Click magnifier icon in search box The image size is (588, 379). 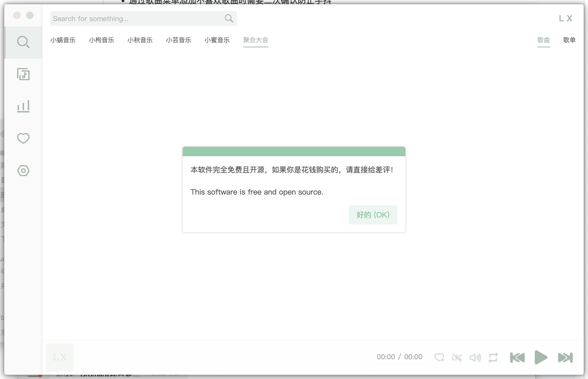click(x=229, y=18)
